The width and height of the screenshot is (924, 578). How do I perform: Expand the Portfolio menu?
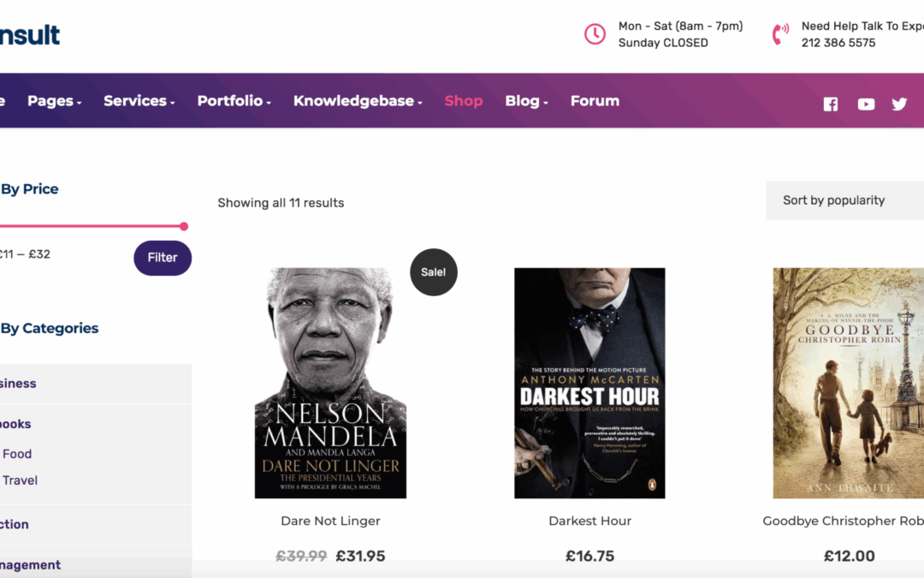tap(234, 101)
